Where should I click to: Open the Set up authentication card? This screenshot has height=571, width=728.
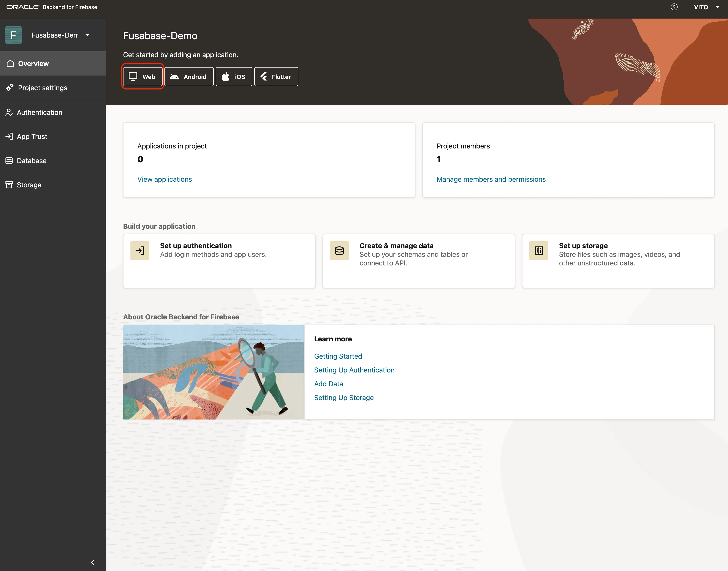pyautogui.click(x=219, y=261)
